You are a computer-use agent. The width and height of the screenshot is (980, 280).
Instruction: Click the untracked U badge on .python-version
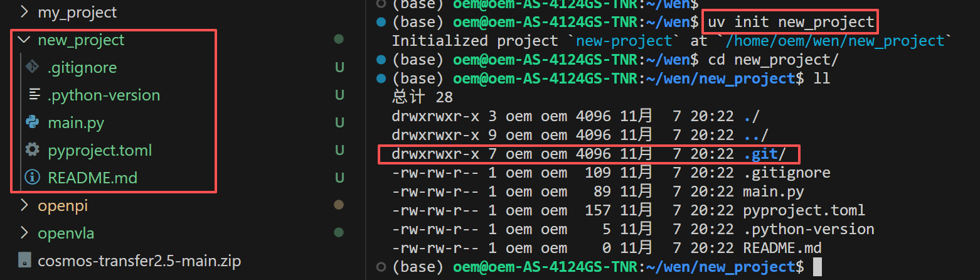point(339,95)
